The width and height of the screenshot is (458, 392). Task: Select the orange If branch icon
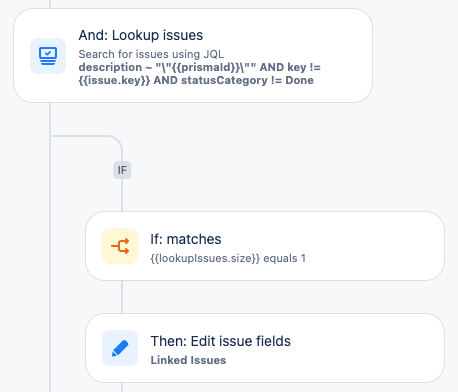point(120,246)
